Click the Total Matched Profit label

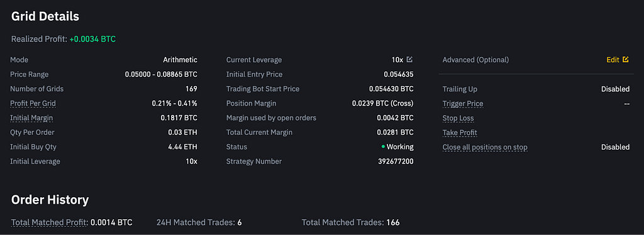click(50, 222)
